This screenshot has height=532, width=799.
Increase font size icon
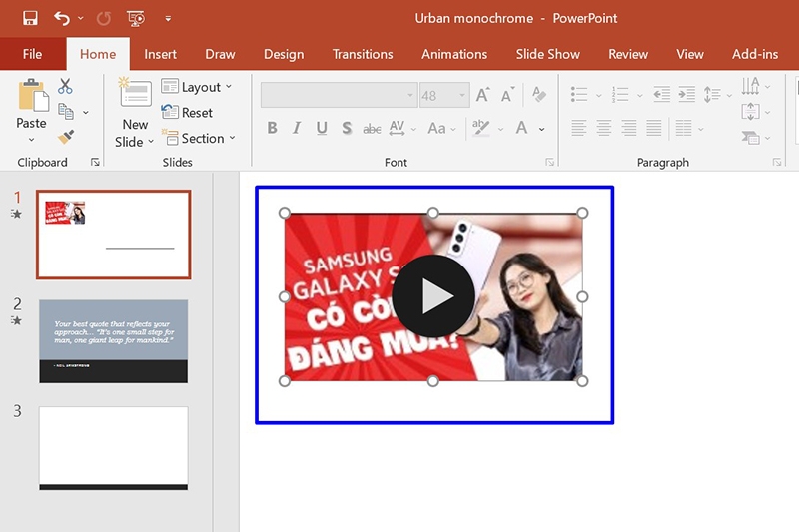(482, 95)
